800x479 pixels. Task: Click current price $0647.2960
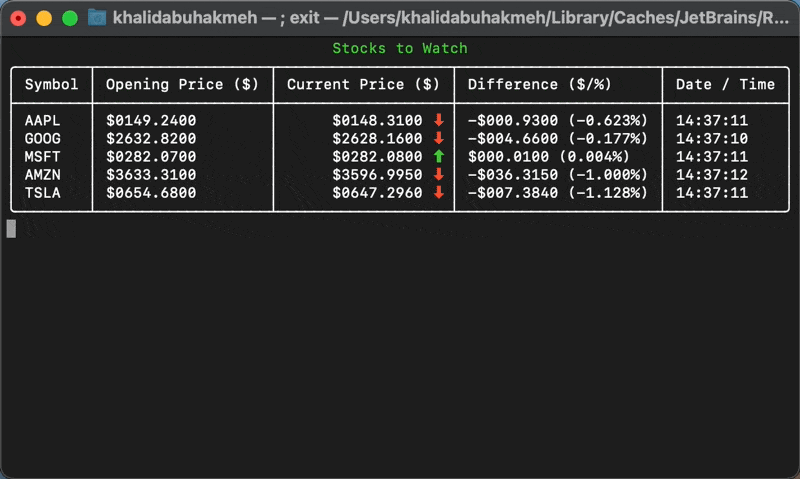(x=378, y=193)
